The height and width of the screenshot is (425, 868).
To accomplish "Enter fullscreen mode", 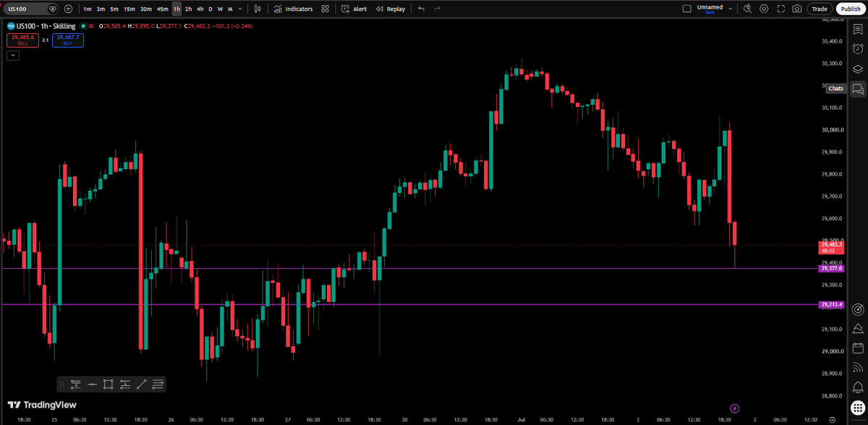I will 780,9.
